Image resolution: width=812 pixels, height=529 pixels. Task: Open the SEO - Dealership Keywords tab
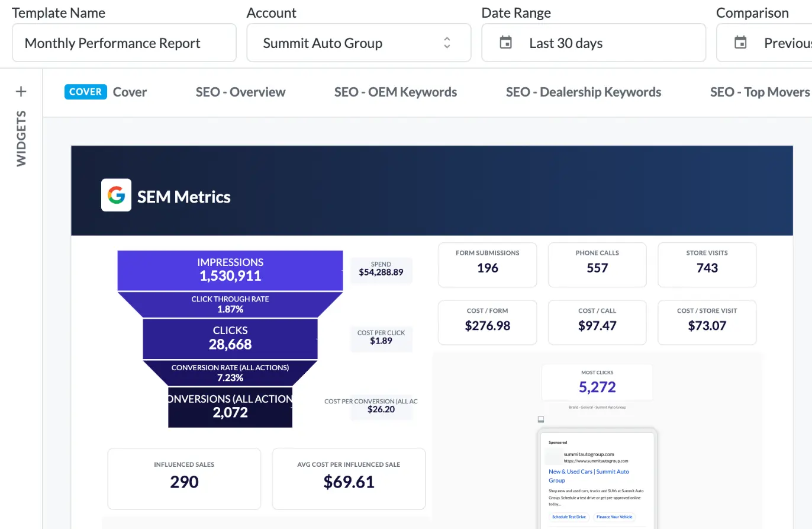point(584,92)
